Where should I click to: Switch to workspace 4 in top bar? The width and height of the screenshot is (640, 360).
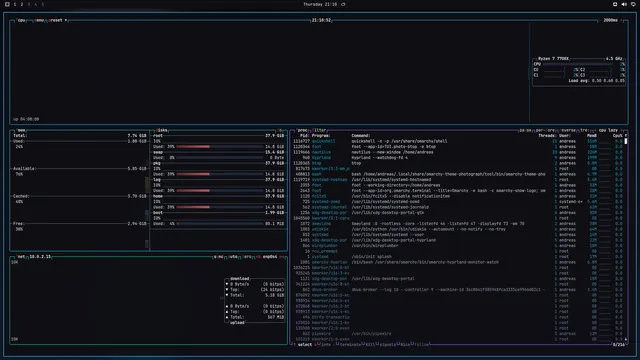coord(36,4)
